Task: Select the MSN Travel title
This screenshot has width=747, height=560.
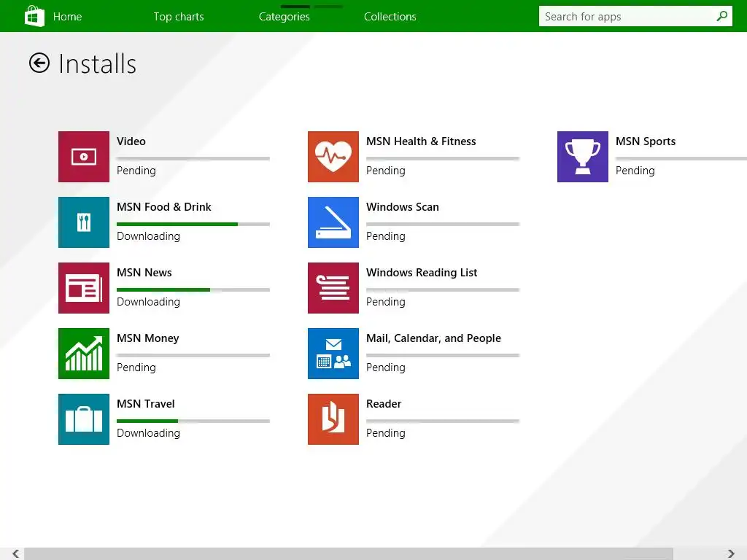Action: pyautogui.click(x=146, y=404)
